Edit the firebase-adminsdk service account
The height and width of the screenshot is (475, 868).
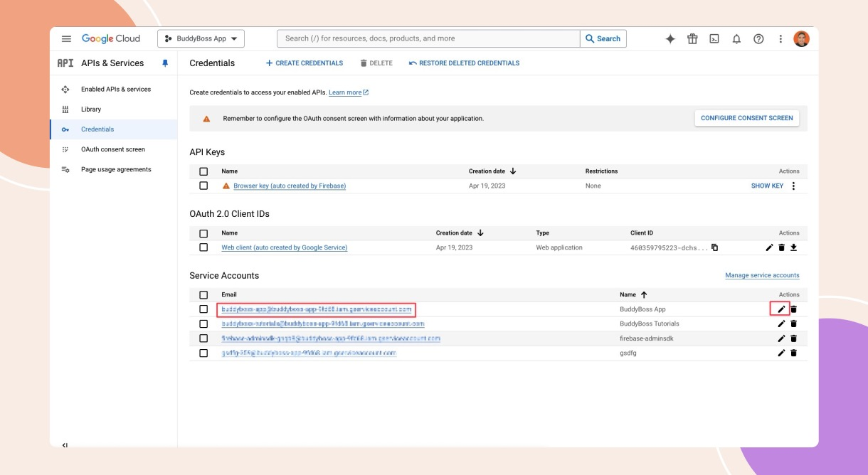(x=781, y=338)
